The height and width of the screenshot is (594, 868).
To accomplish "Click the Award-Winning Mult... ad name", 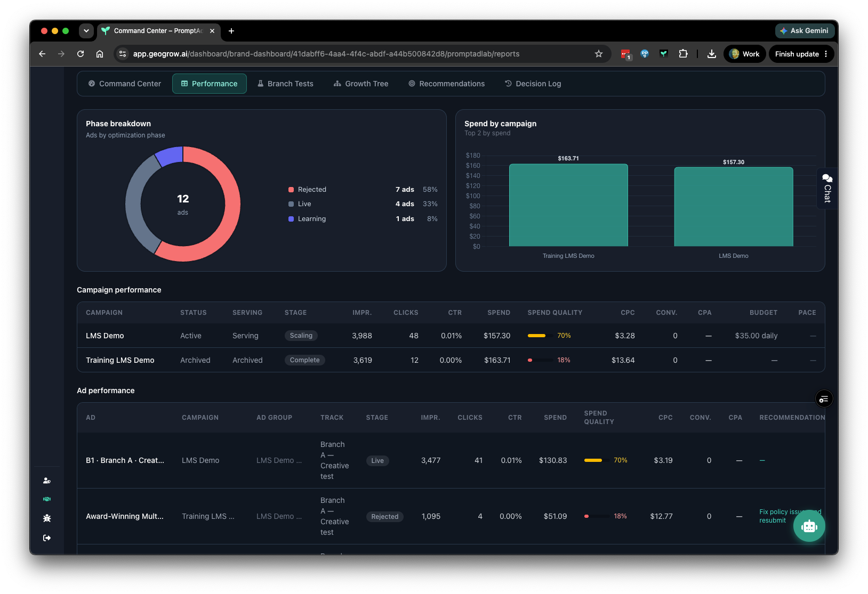I will (x=125, y=516).
